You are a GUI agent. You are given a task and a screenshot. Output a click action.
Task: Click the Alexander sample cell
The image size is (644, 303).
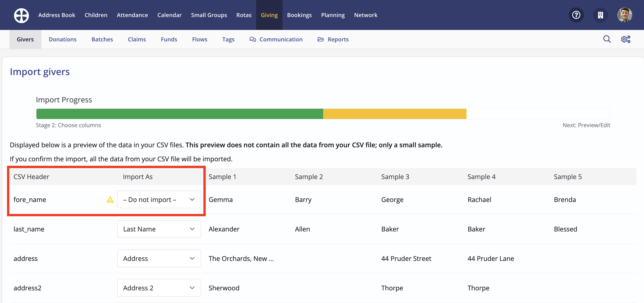tap(224, 229)
